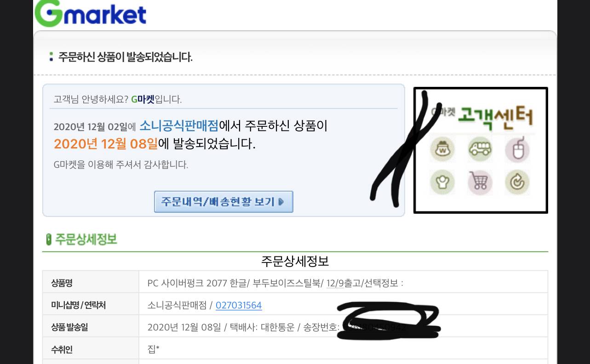Image resolution: width=590 pixels, height=364 pixels.
Task: Click the 미니샵명/연락처 row label
Action: 78,305
